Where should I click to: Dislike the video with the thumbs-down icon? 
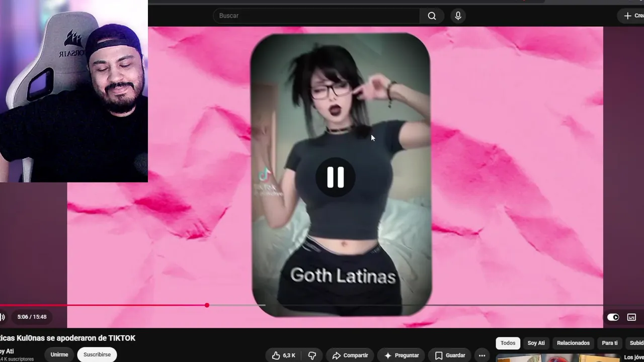pos(312,355)
